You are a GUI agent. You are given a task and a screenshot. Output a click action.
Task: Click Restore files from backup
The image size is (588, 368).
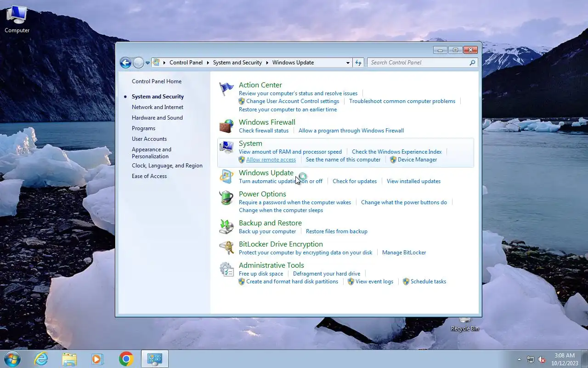point(337,231)
